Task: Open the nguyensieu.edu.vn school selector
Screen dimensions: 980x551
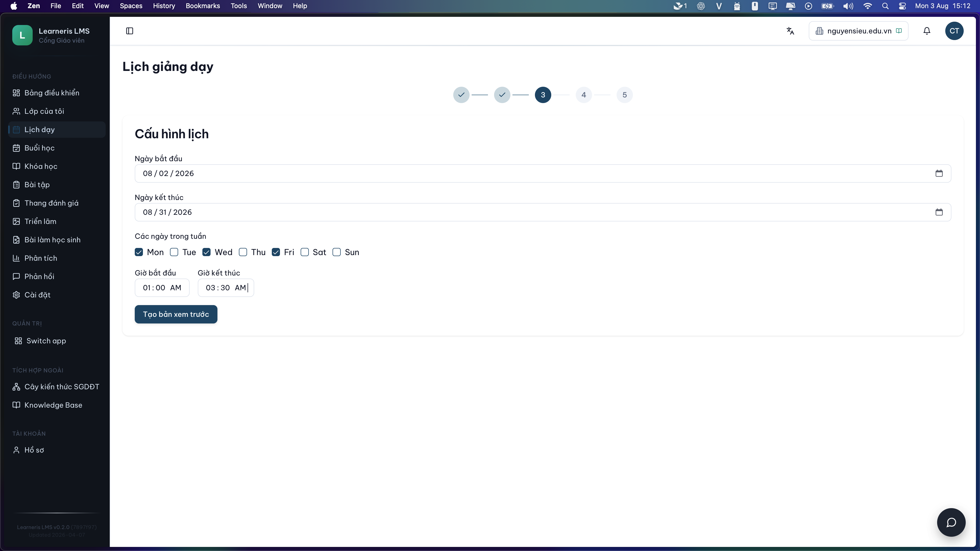Action: point(858,31)
